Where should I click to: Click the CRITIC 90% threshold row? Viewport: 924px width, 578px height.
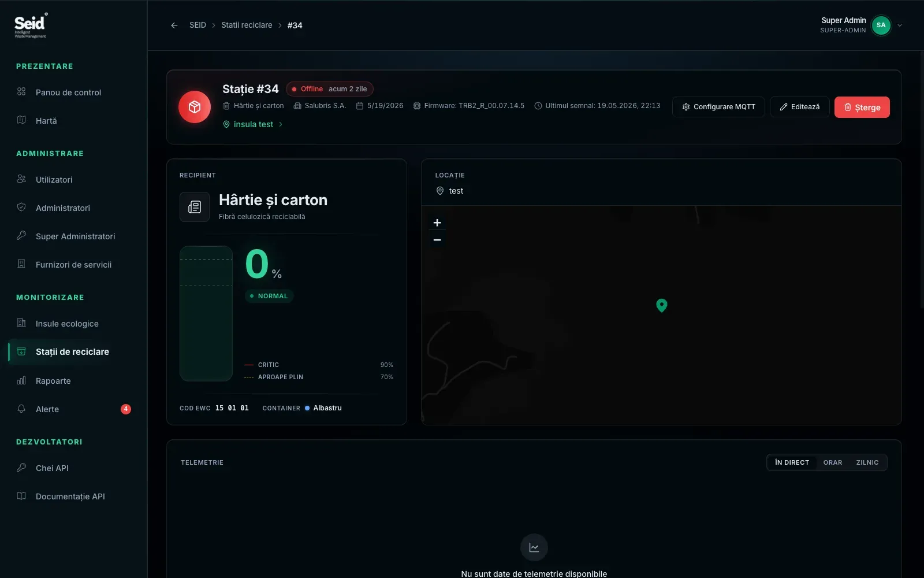319,365
